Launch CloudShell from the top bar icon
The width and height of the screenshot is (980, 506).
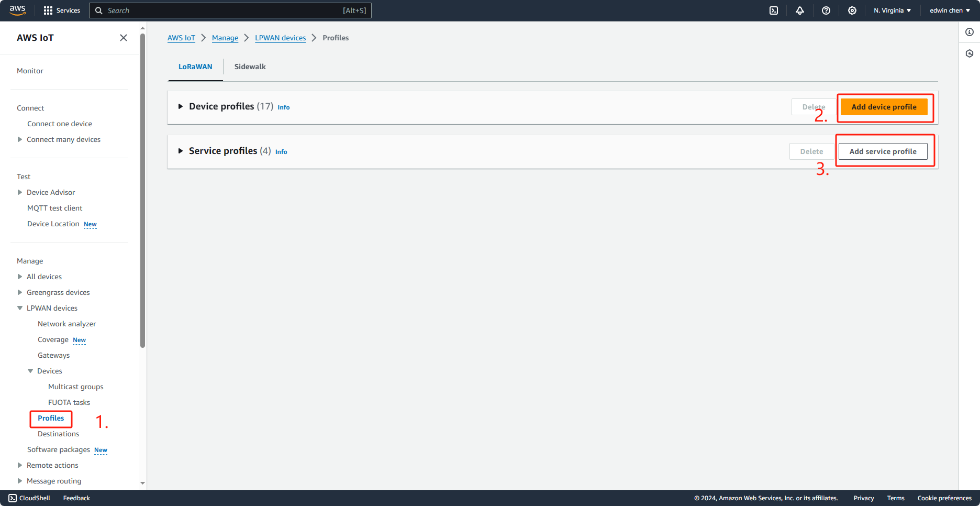point(774,10)
